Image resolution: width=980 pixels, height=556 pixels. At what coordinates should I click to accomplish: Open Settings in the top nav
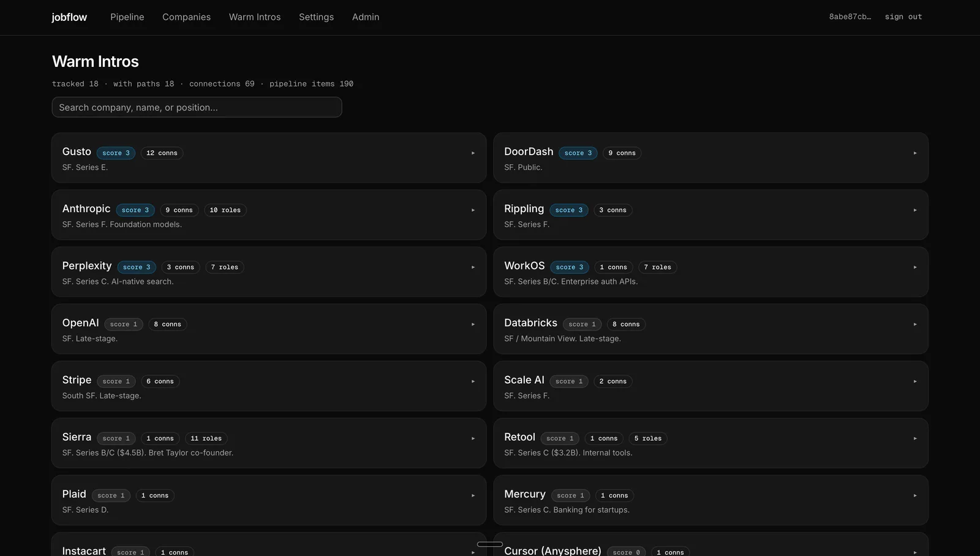coord(316,17)
